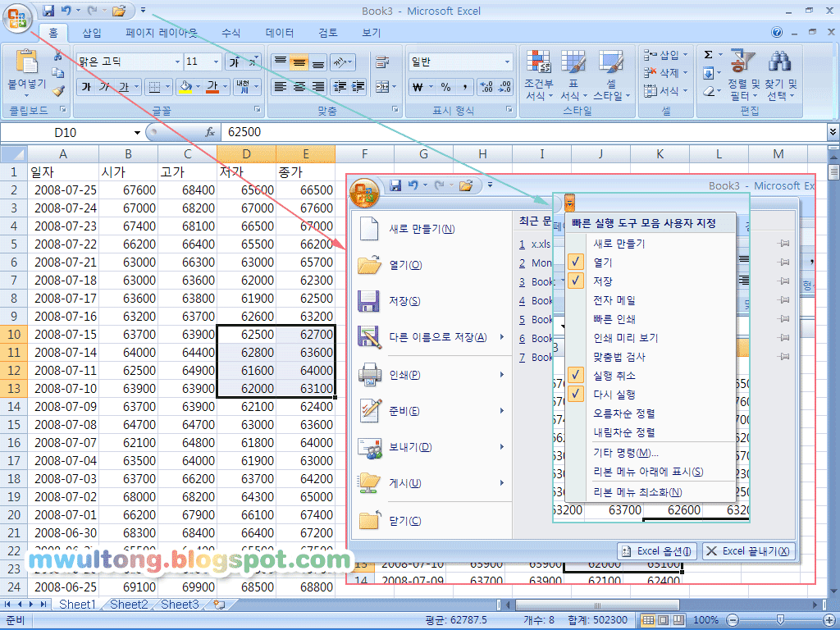The height and width of the screenshot is (630, 840).
Task: Open the Find and Select binoculars icon
Action: click(779, 61)
